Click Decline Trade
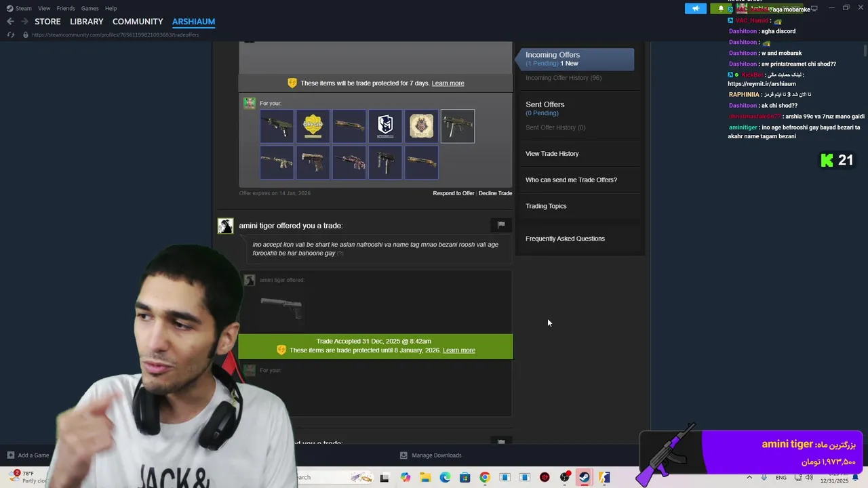868x488 pixels. pyautogui.click(x=495, y=193)
